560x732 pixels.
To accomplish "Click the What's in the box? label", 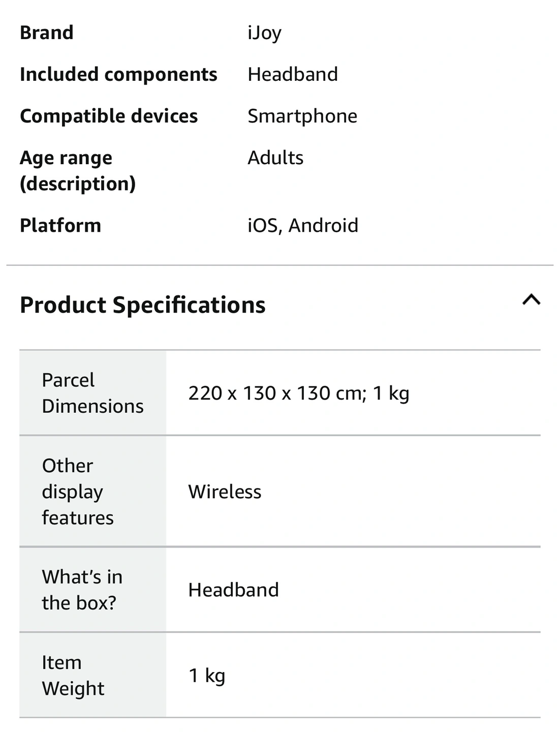I will pyautogui.click(x=82, y=590).
